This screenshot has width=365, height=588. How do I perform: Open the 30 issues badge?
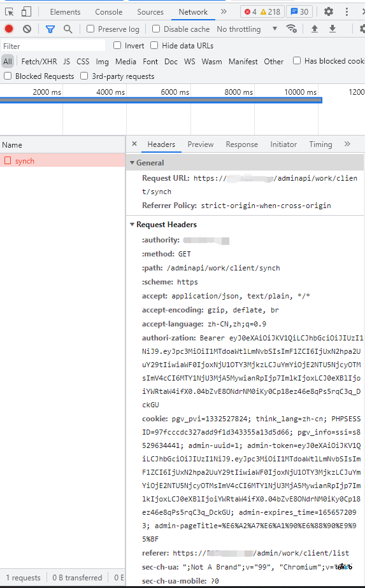click(299, 11)
